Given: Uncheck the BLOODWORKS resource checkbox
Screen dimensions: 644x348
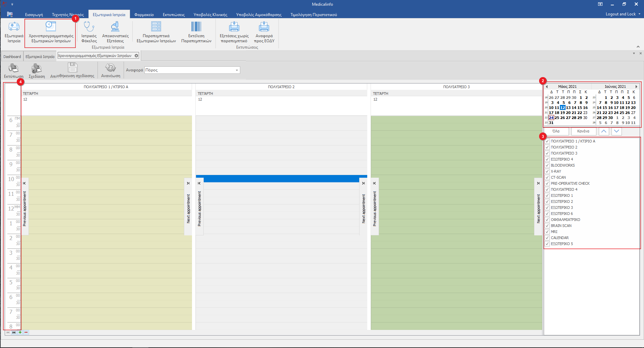Looking at the screenshot, I should [547, 165].
